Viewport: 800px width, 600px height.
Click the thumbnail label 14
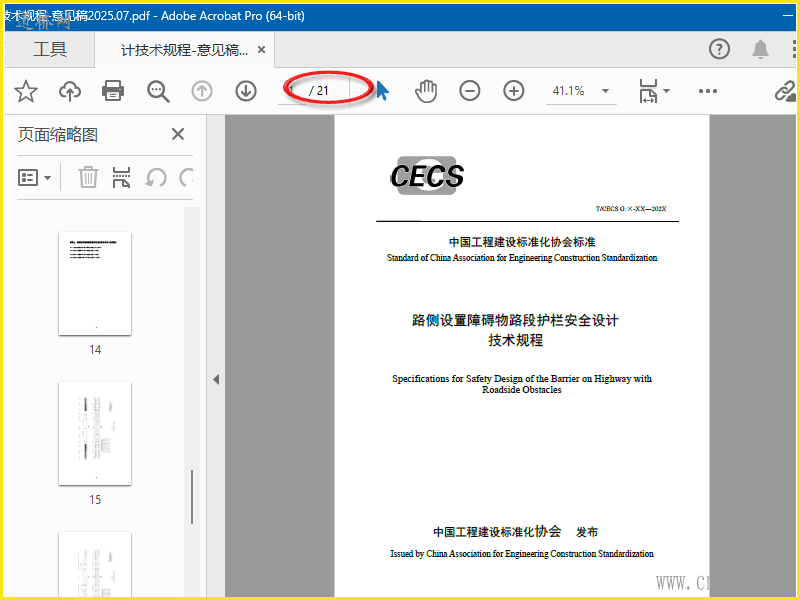point(95,349)
